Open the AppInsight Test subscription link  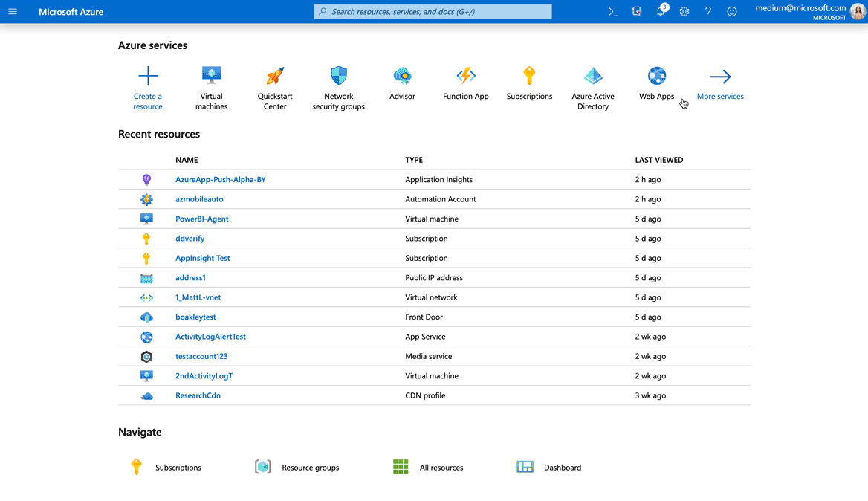tap(203, 258)
